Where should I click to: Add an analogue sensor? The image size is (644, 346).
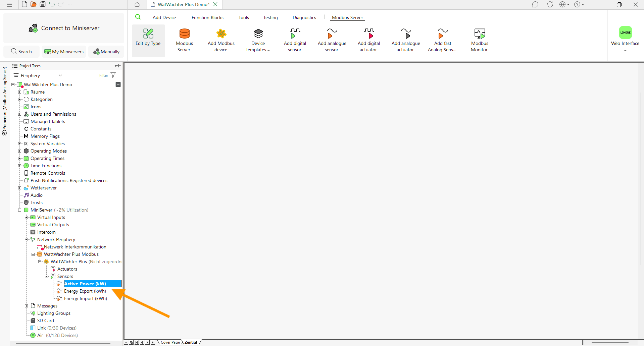pos(332,41)
